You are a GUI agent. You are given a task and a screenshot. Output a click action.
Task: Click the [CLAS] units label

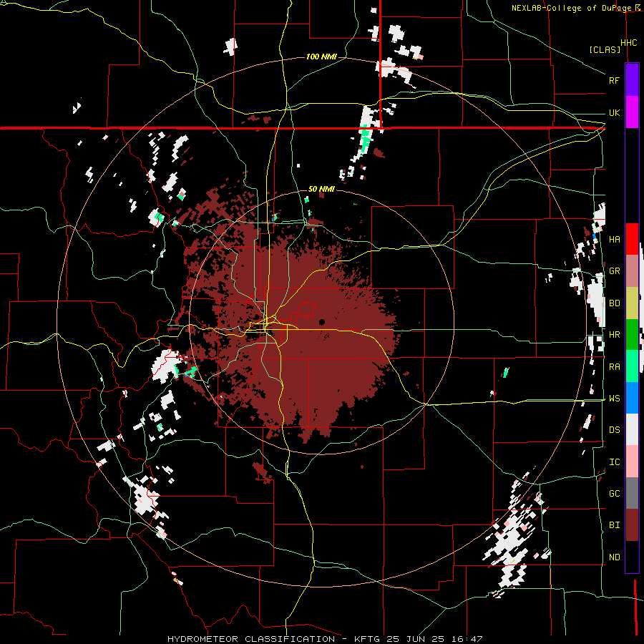605,49
